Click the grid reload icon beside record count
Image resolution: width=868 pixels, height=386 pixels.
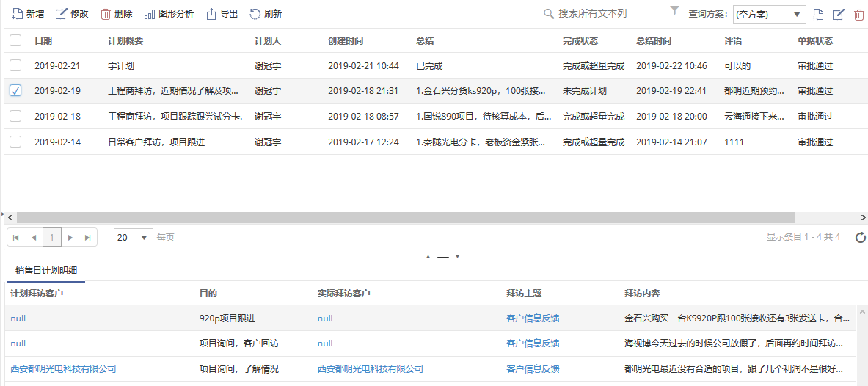(861, 237)
